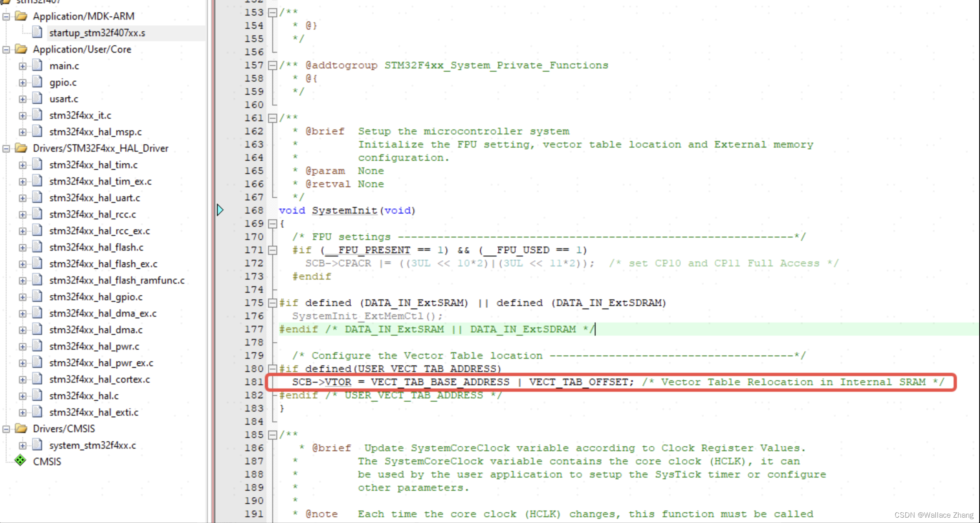Click the file icon next to main.c
The width and height of the screenshot is (980, 523).
point(38,65)
